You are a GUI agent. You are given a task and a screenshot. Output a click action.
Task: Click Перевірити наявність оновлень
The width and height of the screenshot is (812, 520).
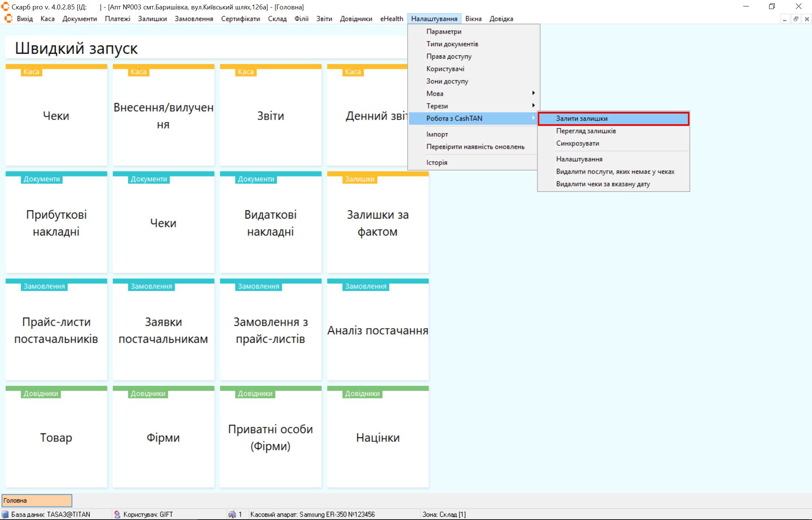click(475, 147)
